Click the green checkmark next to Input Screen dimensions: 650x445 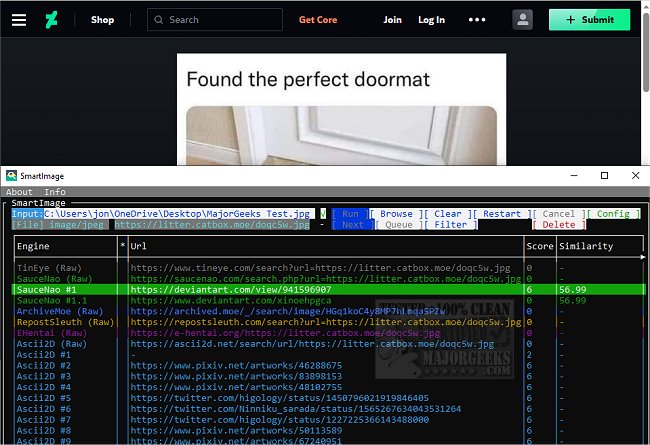pos(323,214)
